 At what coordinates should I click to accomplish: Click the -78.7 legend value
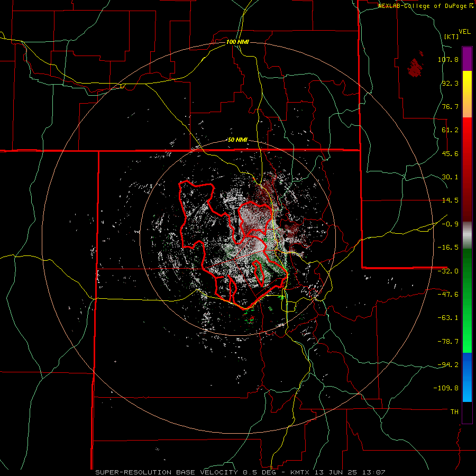point(448,342)
